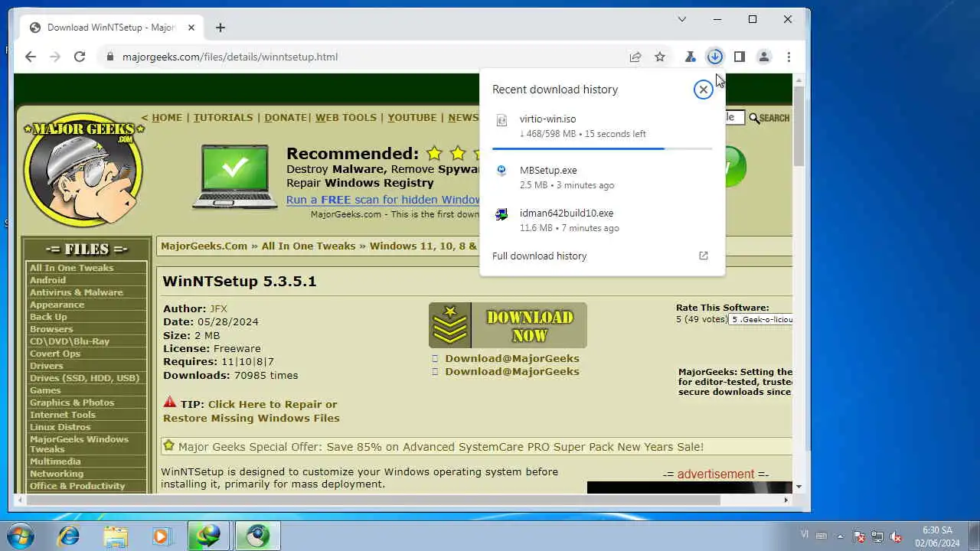Click the volume muted tray icon
980x551 pixels.
tap(895, 536)
